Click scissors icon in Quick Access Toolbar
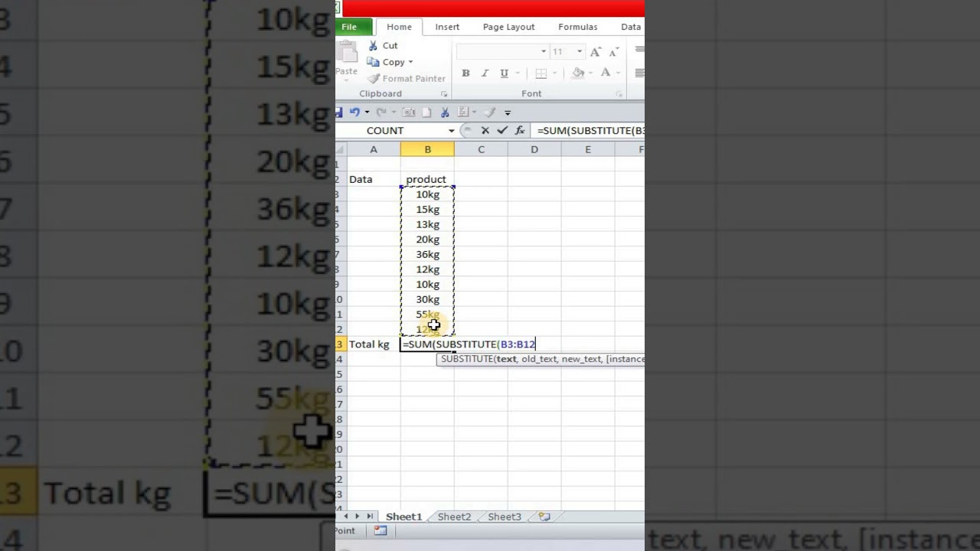 (444, 112)
